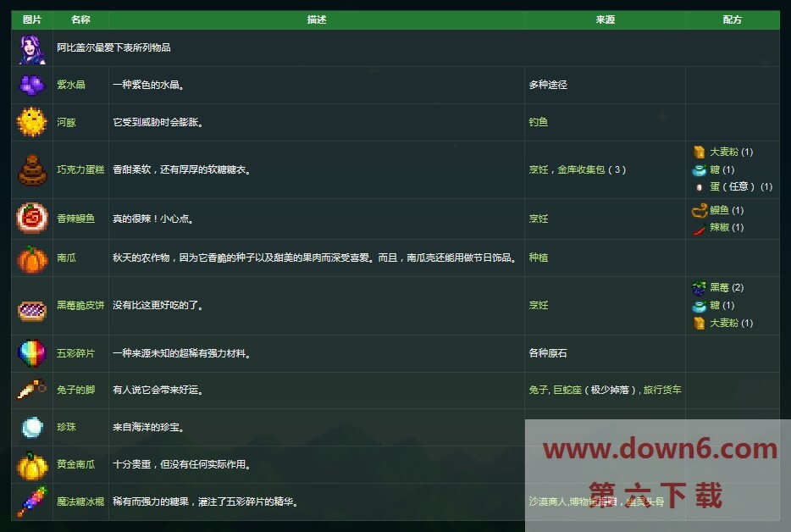The width and height of the screenshot is (791, 532).
Task: Click Abigail's character portrait icon
Action: pyautogui.click(x=32, y=49)
